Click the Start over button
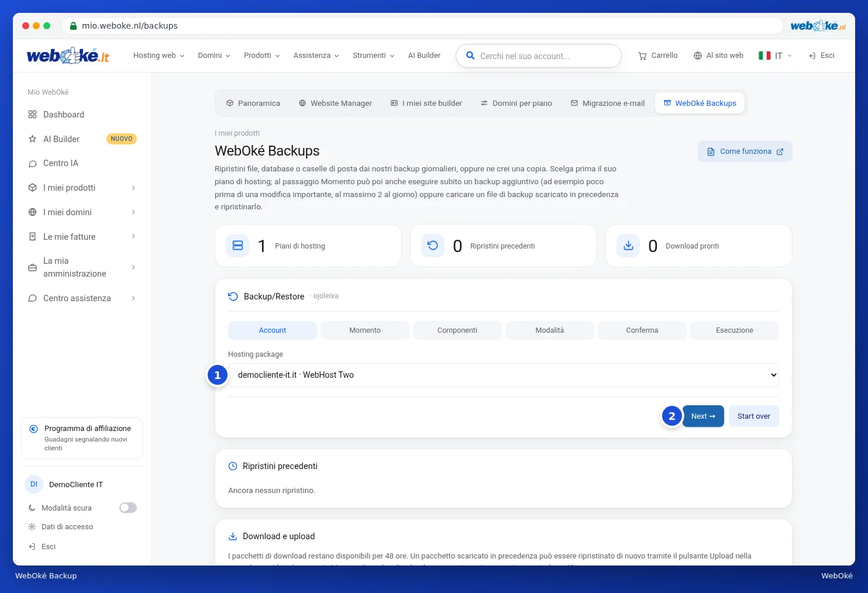Viewport: 868px width, 593px height. click(754, 416)
